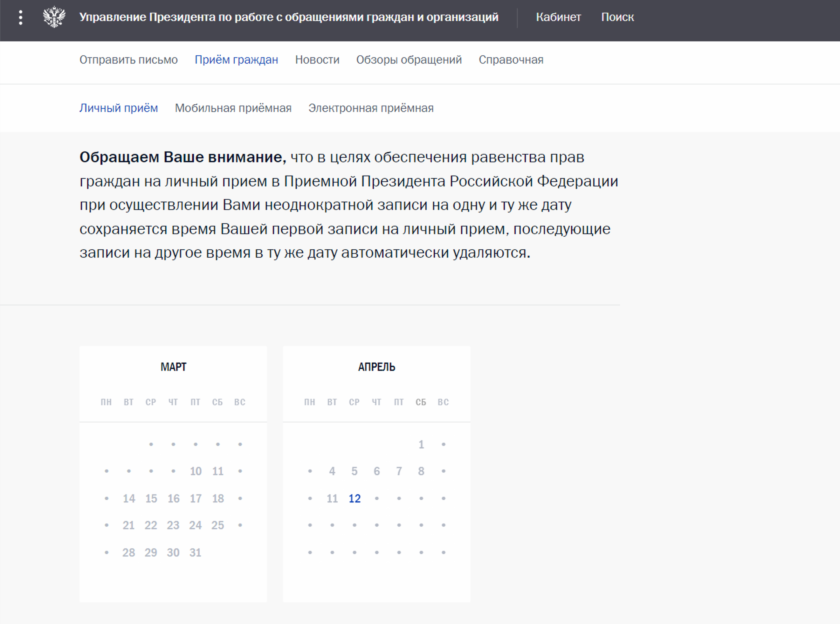Click date 7 in Апрель calendar
This screenshot has width=840, height=624.
[x=399, y=471]
